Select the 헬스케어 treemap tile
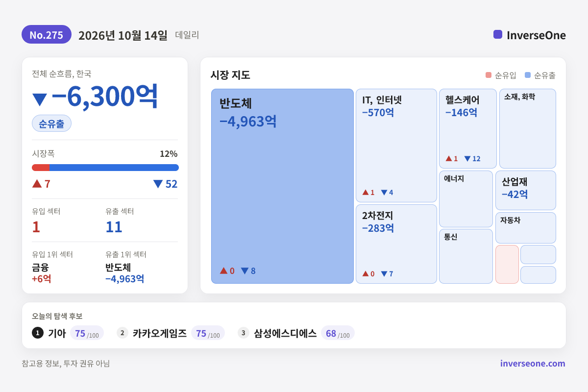588x392 pixels. [468, 128]
